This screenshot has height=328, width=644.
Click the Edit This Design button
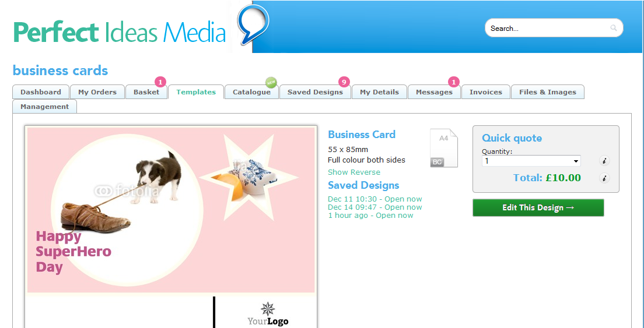[x=538, y=207]
